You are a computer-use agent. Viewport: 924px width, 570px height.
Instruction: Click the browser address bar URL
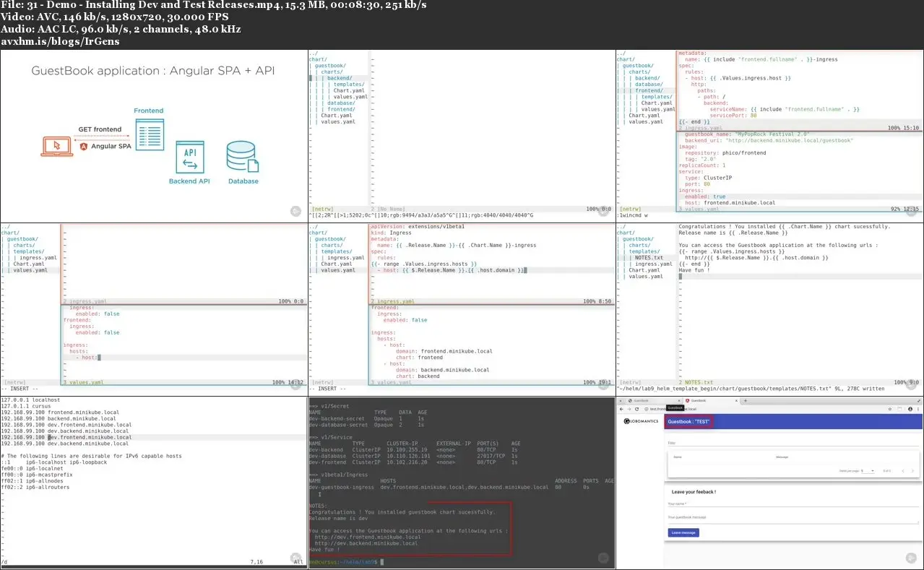[673, 409]
